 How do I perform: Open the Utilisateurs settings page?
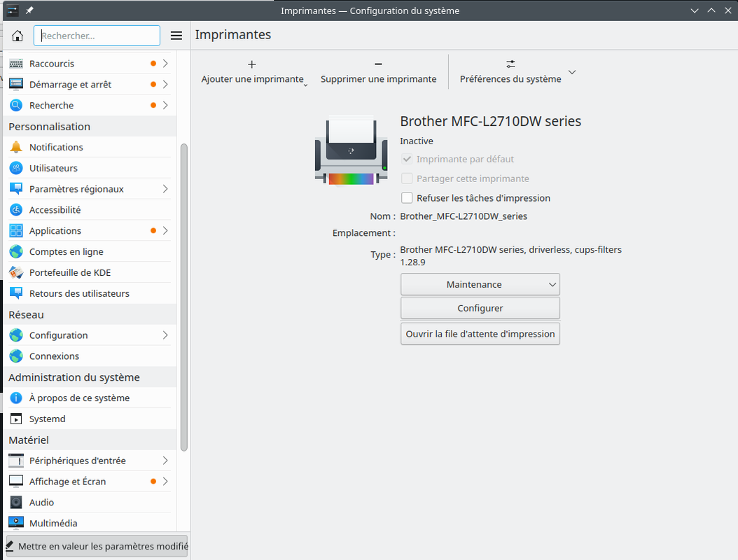click(90, 168)
